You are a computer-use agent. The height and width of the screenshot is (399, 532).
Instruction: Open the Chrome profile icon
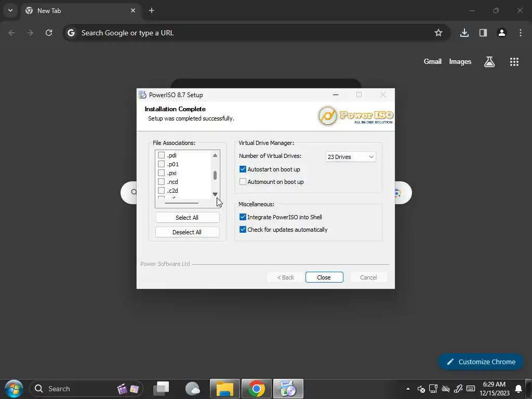tap(502, 33)
